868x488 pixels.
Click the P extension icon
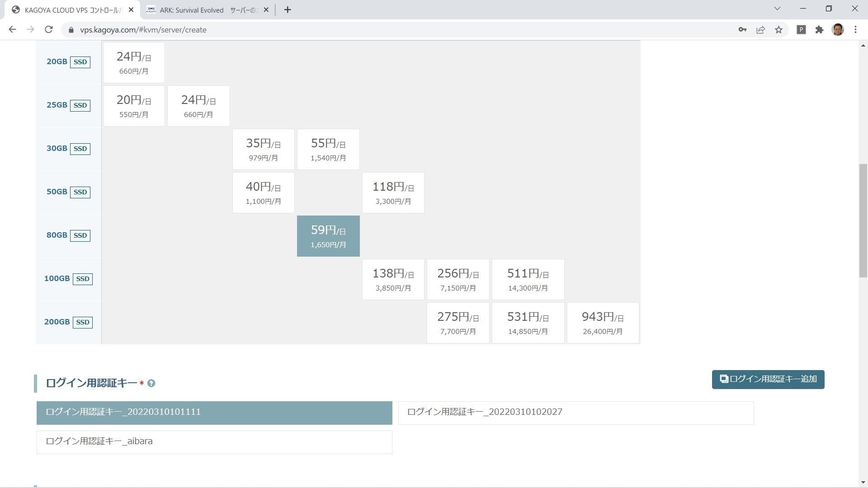pos(801,30)
